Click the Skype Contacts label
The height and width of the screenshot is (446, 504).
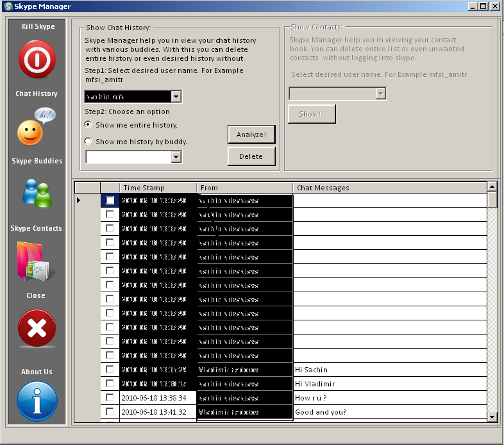(x=36, y=228)
